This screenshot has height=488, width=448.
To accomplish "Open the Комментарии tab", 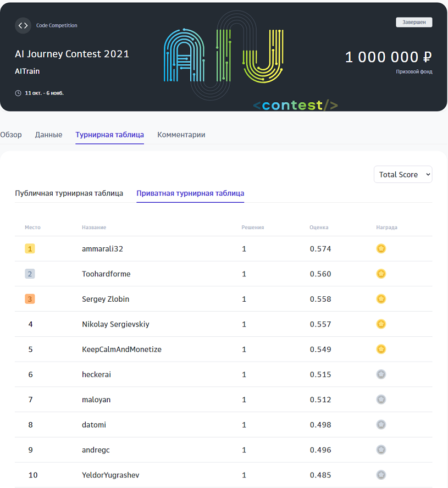I will point(181,135).
